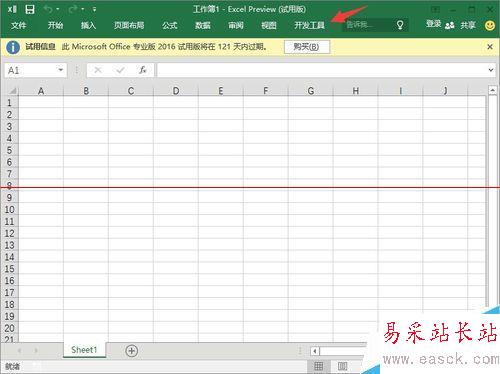Click the Select All corner triangle
This screenshot has height=374, width=500.
[x=12, y=91]
